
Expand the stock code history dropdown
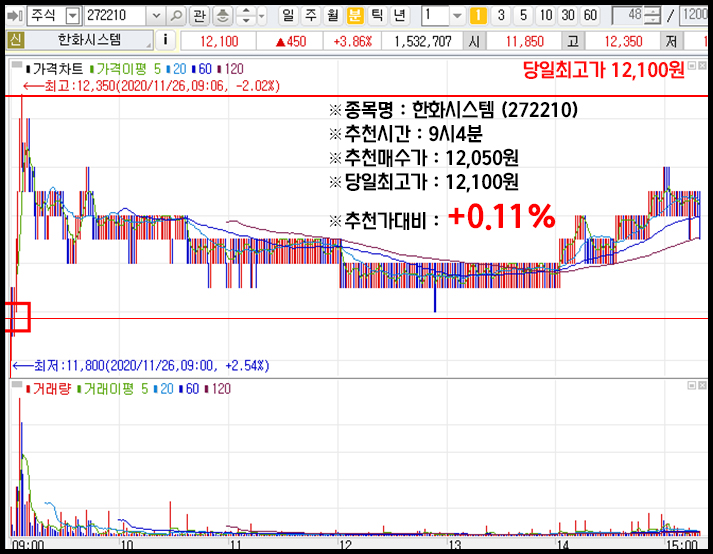(x=156, y=16)
